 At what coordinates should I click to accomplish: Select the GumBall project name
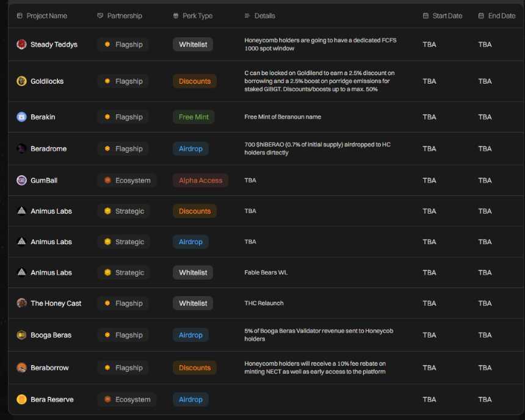pos(44,181)
